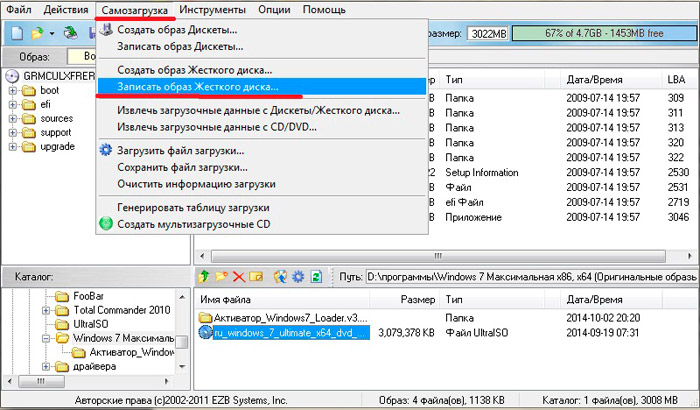The width and height of the screenshot is (700, 410).
Task: Open the Действия menu
Action: point(66,9)
